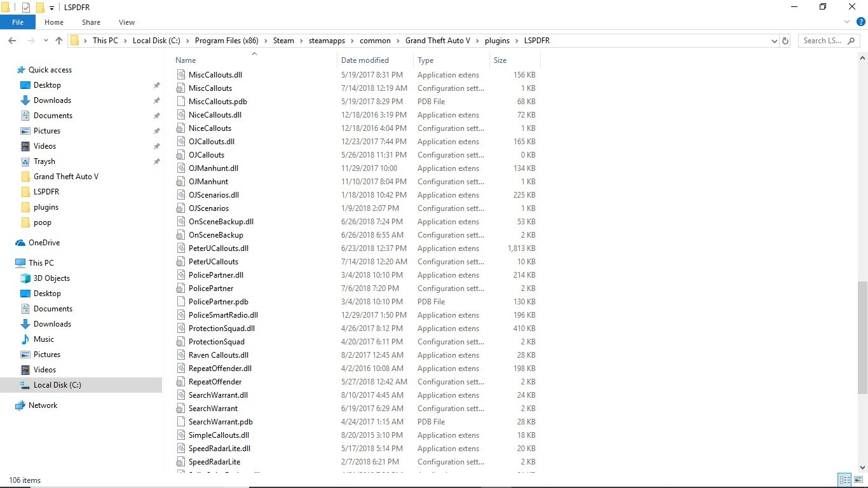Image resolution: width=868 pixels, height=488 pixels.
Task: Click the pin icon beside Desktop in Quick access
Action: coord(156,85)
